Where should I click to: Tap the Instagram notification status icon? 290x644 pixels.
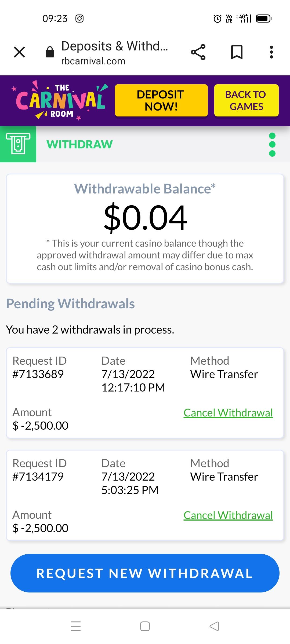point(79,19)
